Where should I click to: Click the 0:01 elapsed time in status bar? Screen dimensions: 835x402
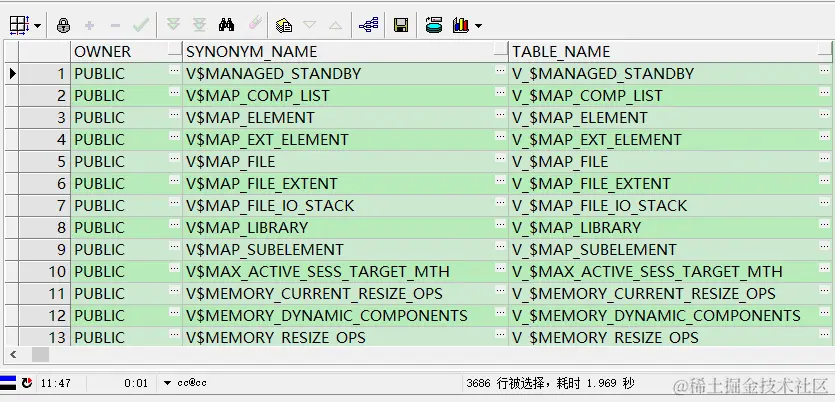click(136, 383)
